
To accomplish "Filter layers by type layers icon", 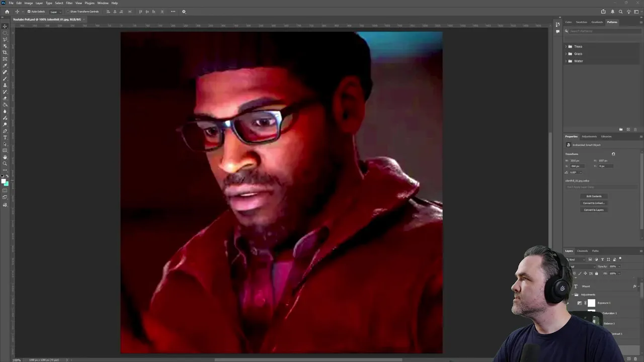I will (602, 259).
